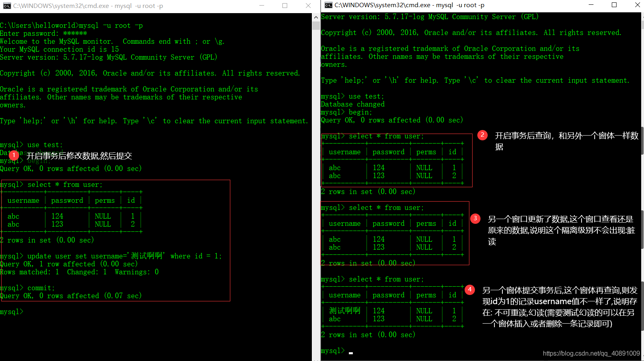Click 'username' column header in left window

coord(23,200)
